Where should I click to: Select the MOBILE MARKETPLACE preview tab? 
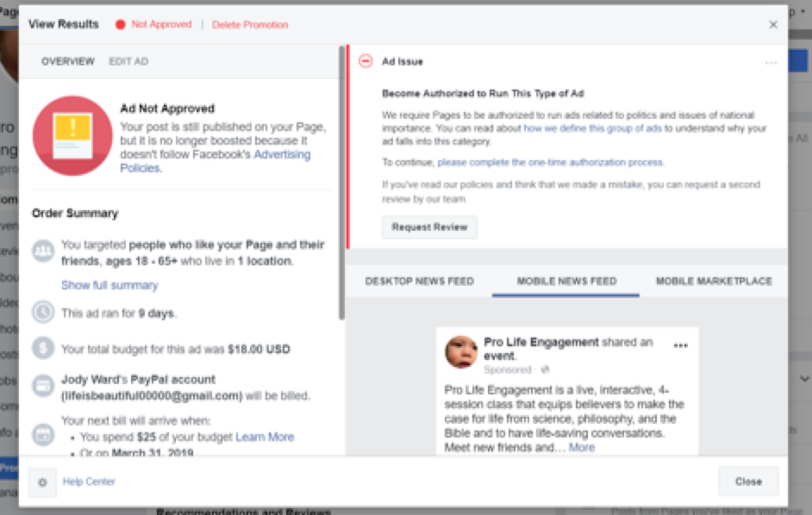[x=714, y=281]
